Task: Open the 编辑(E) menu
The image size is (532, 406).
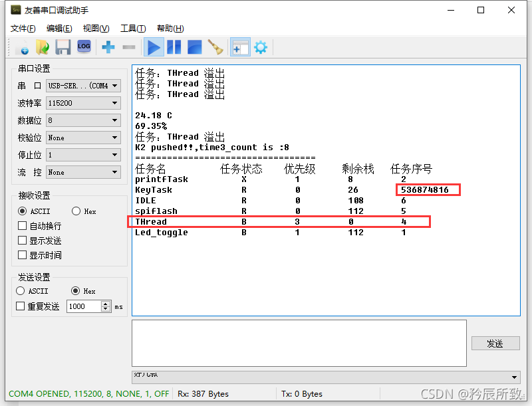Action: pos(59,29)
